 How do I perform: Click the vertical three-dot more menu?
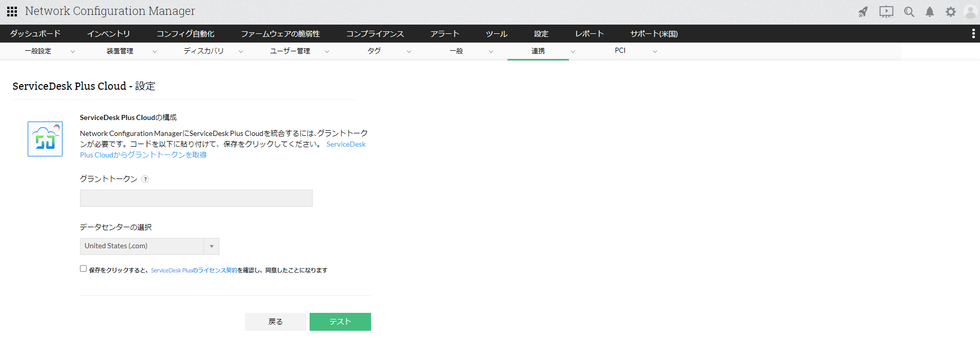point(973,33)
